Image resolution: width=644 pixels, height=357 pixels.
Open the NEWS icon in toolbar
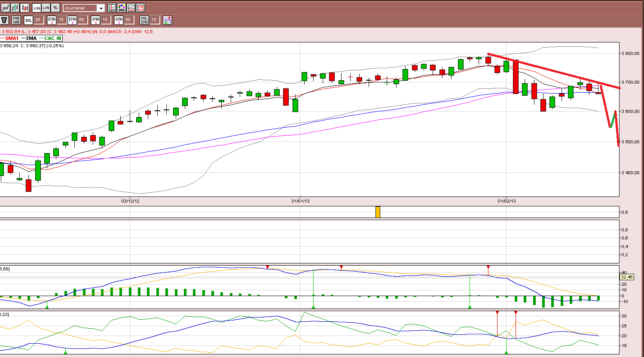point(140,8)
